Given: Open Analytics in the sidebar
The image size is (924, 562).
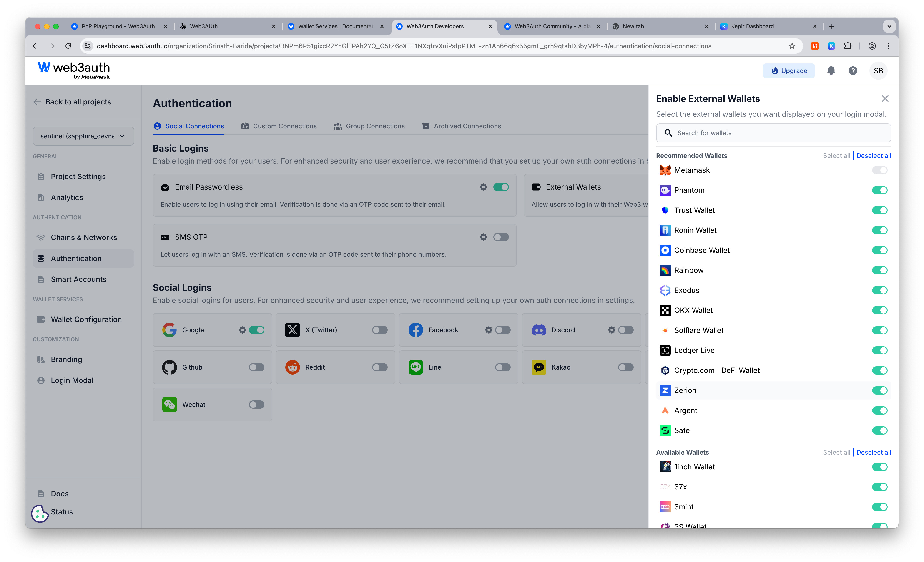Looking at the screenshot, I should coord(83,197).
